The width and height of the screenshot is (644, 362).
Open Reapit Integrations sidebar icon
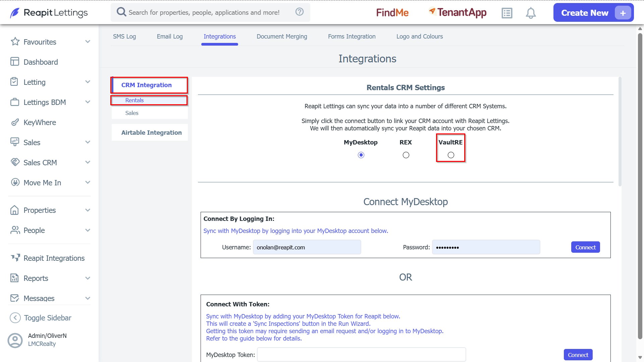15,258
